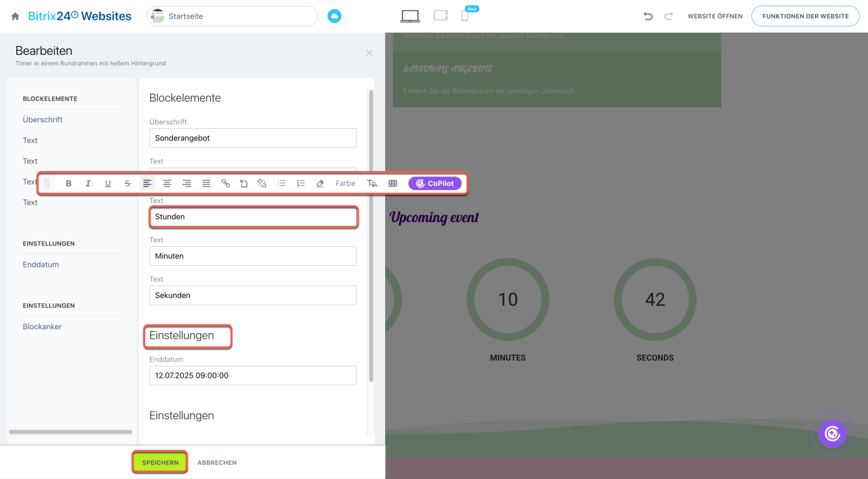Launch CoPilot from the text toolbar
The height and width of the screenshot is (479, 868).
[435, 183]
